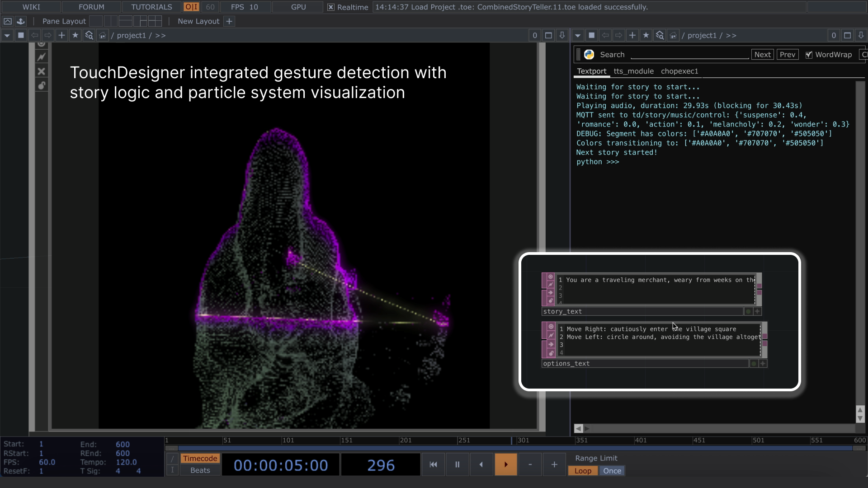
Task: Click the Python logo icon in the textport
Action: pos(589,55)
